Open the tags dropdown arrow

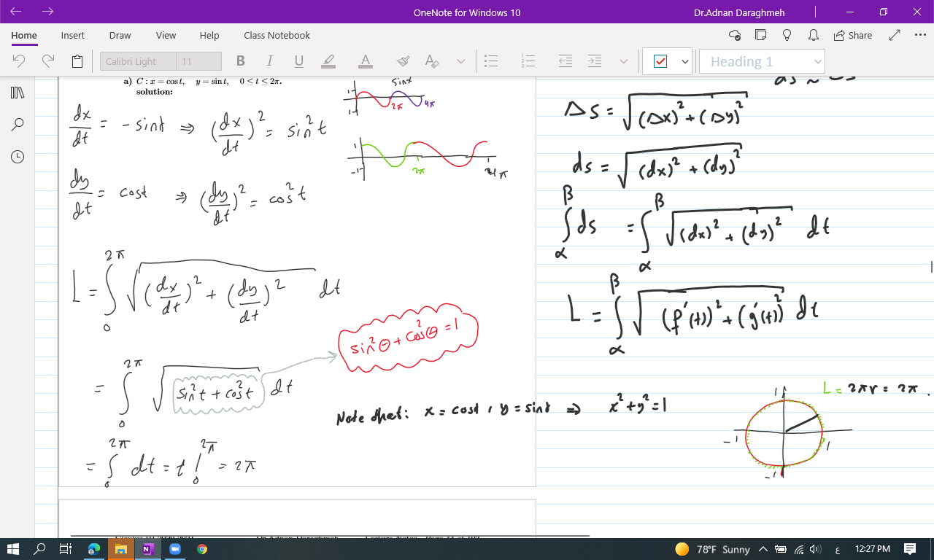point(685,62)
